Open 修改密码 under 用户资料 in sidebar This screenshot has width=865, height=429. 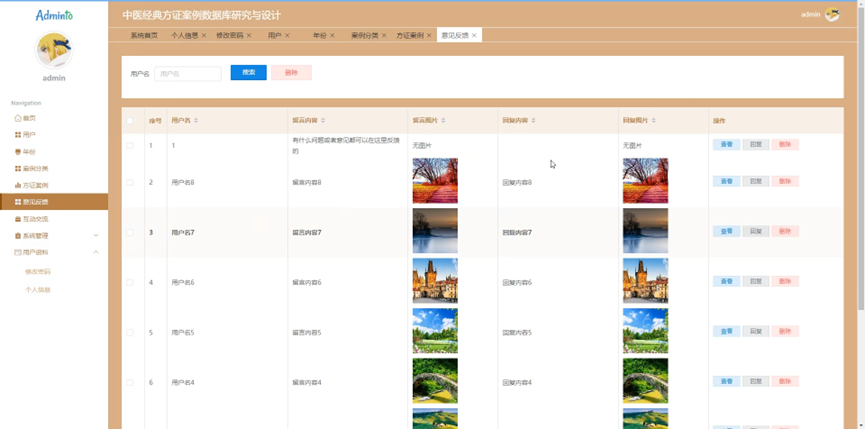coord(38,272)
